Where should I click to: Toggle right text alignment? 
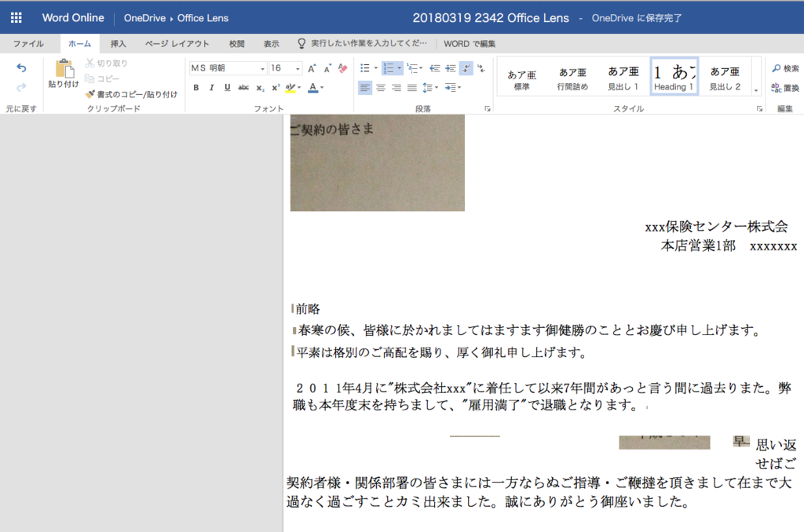[397, 88]
